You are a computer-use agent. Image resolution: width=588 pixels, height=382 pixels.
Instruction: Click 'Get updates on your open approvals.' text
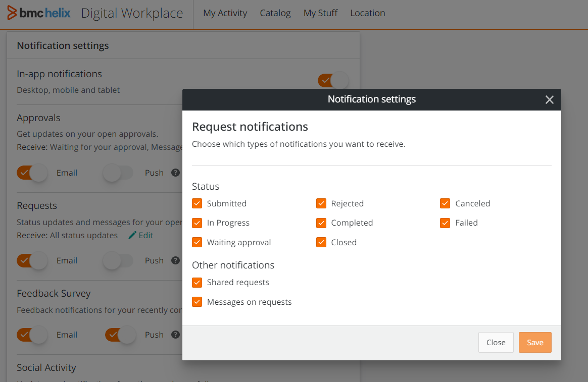tap(87, 134)
